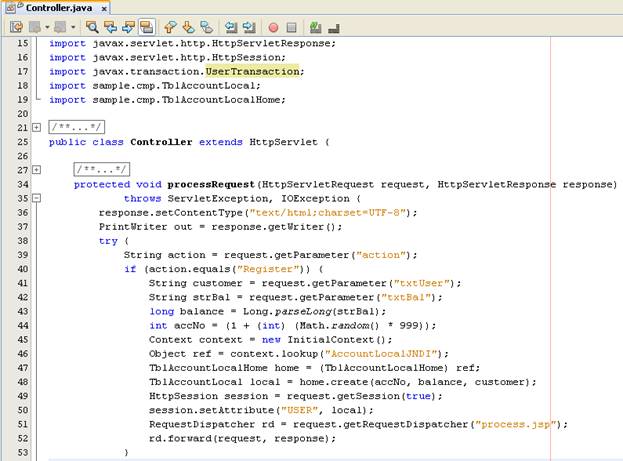This screenshot has height=461, width=623.
Task: Click parseLong on line 43
Action: tap(304, 312)
